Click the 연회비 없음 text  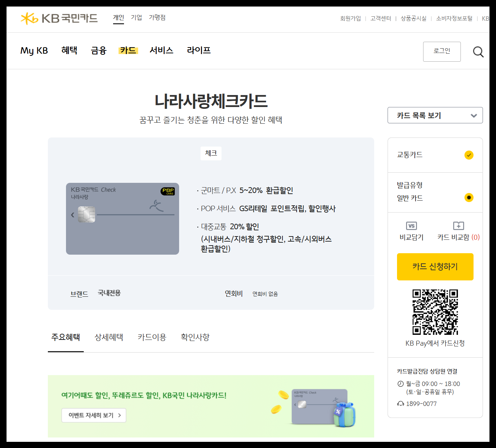(x=265, y=294)
